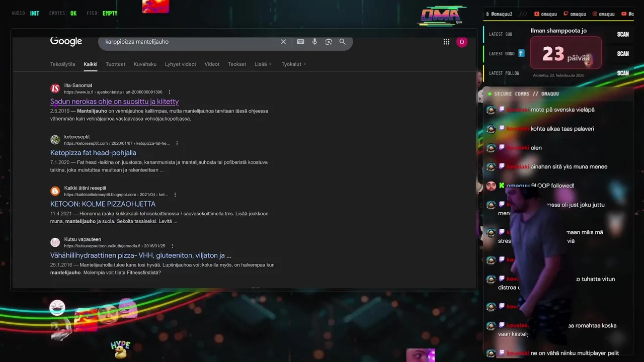This screenshot has height=362, width=644.
Task: Switch to the Tuotteet tab
Action: [x=116, y=64]
